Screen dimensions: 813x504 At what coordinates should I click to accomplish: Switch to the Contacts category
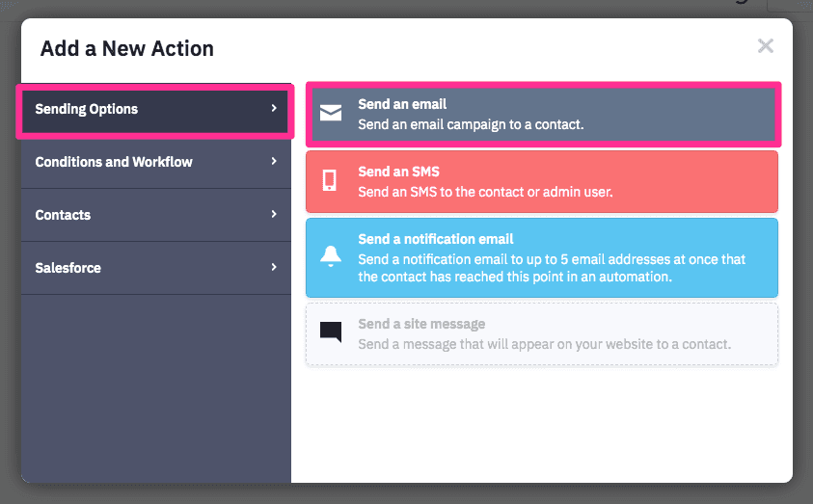63,215
